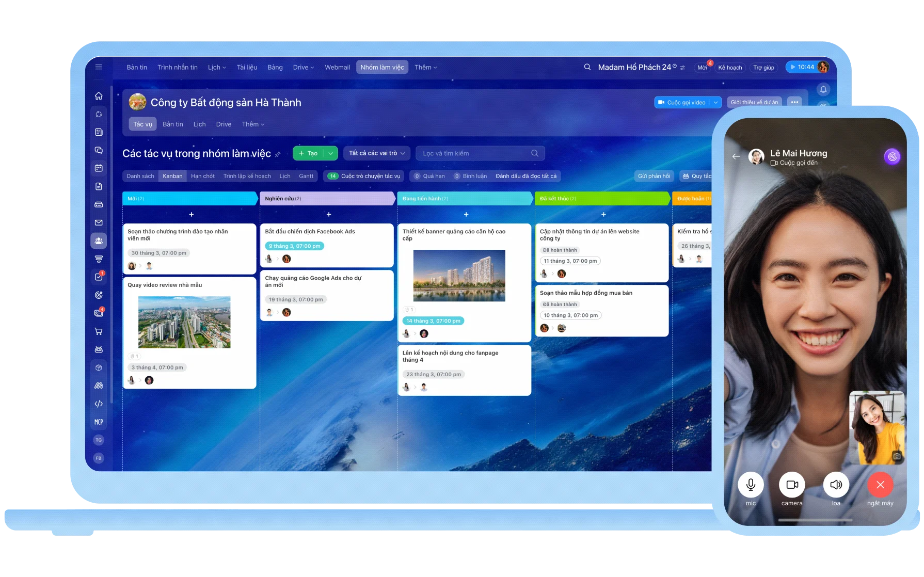Open the mail envelope icon in sidebar
This screenshot has height=577, width=924.
[99, 222]
